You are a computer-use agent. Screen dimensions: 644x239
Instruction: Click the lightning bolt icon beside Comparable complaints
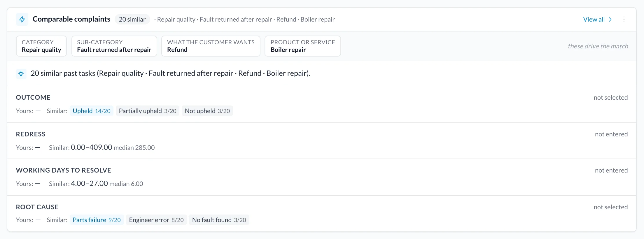(22, 19)
